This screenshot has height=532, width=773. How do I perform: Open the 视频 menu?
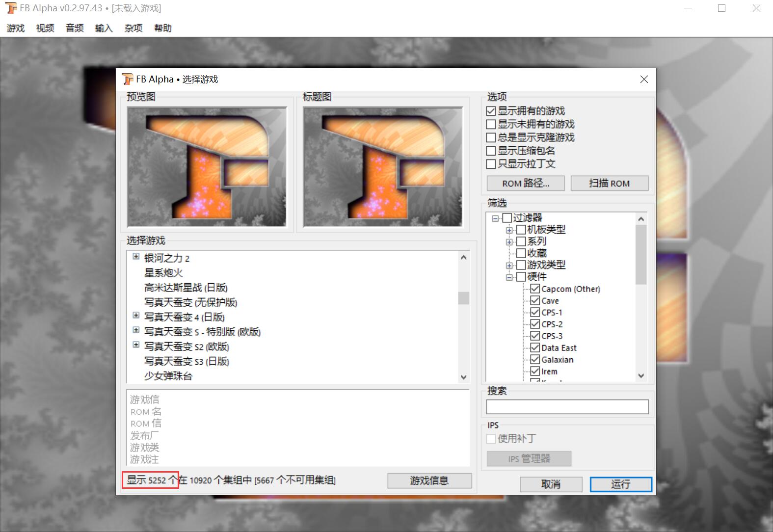point(45,28)
